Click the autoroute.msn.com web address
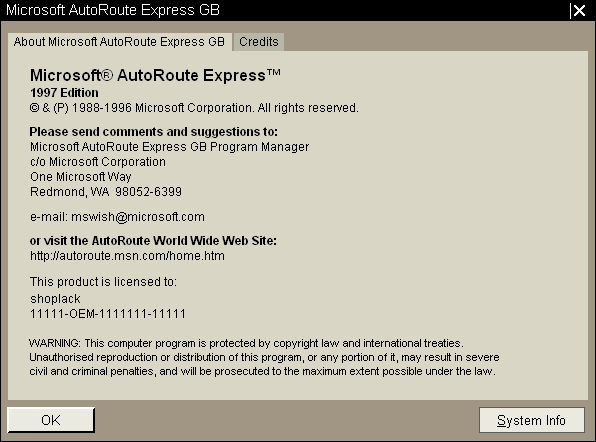The image size is (596, 442). (127, 256)
